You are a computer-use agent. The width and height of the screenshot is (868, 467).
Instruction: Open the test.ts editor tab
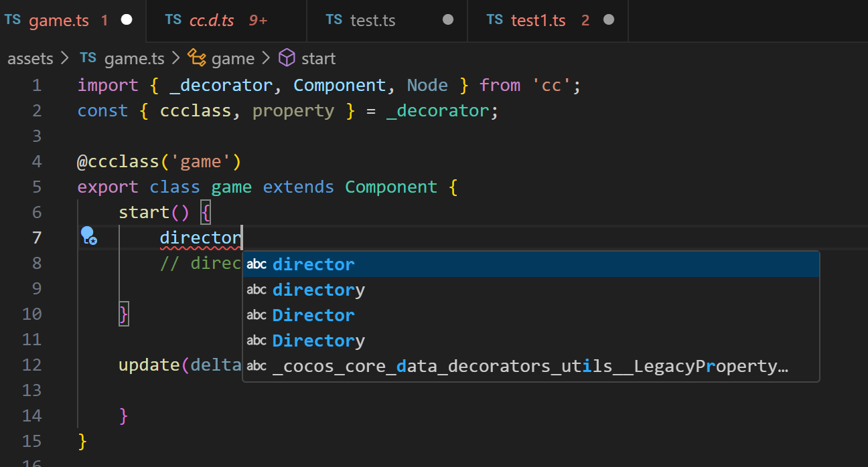point(372,20)
